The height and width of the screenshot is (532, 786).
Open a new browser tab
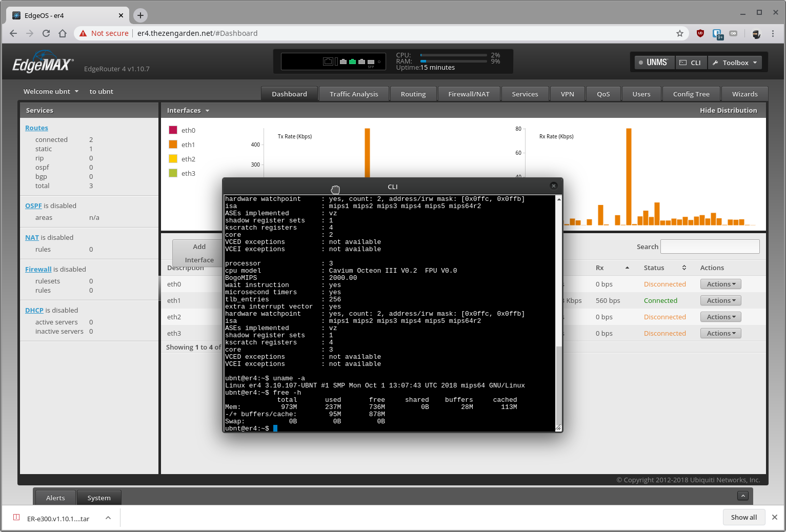[x=140, y=15]
